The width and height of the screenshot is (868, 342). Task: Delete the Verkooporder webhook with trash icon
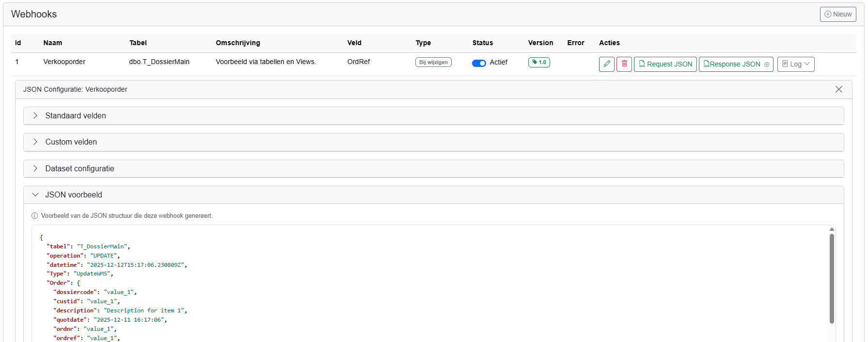[x=624, y=64]
